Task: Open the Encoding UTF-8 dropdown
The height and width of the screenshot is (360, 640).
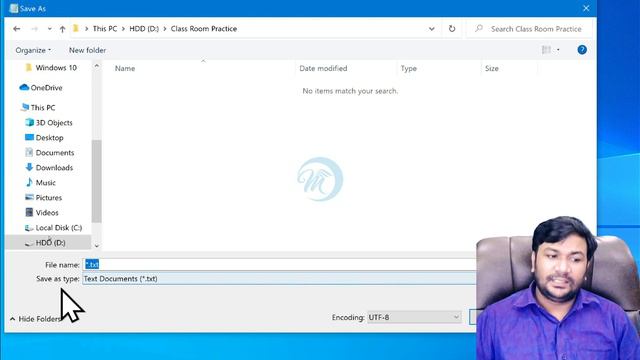Action: [414, 317]
